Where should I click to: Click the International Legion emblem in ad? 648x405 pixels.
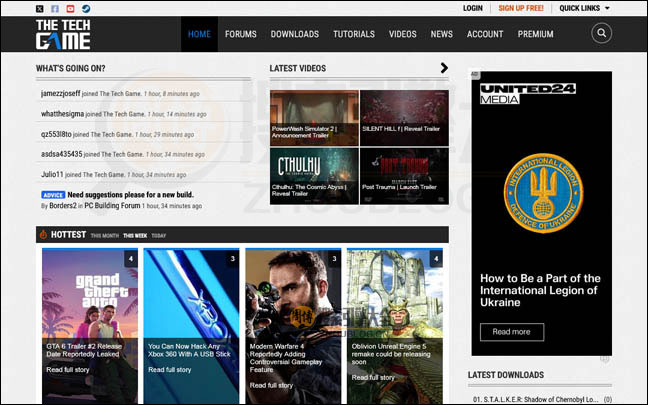(543, 193)
